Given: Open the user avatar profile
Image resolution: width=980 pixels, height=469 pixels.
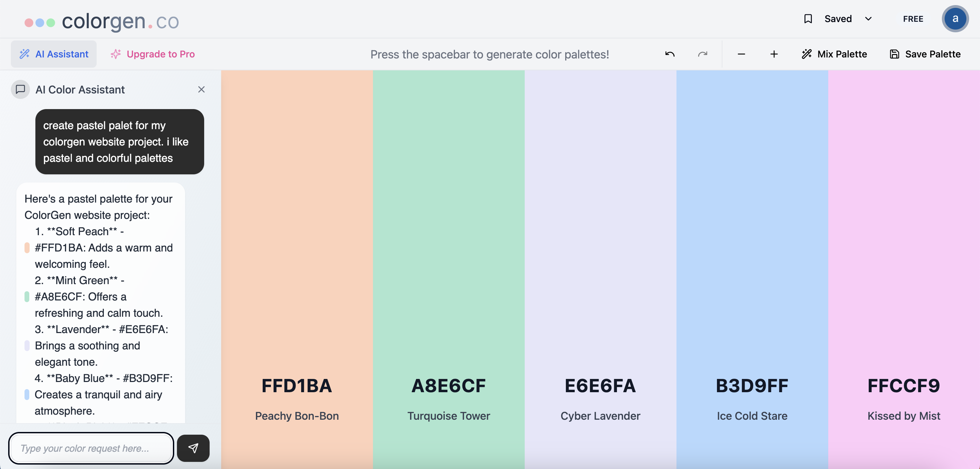Looking at the screenshot, I should click(x=955, y=19).
